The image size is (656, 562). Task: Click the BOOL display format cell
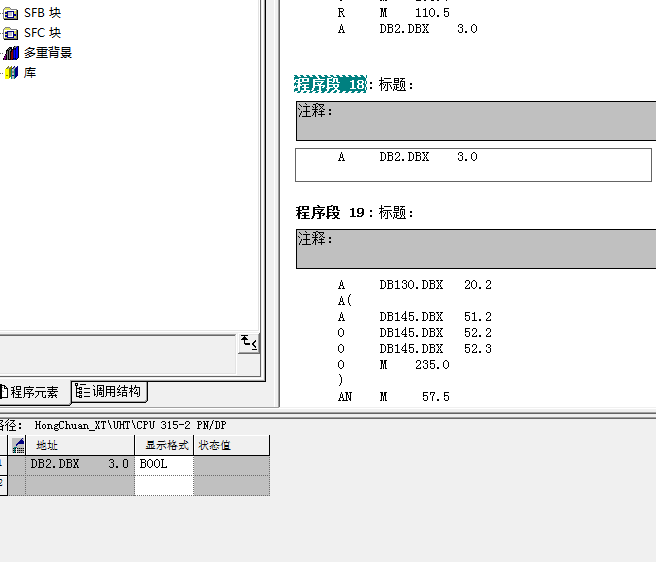point(164,464)
